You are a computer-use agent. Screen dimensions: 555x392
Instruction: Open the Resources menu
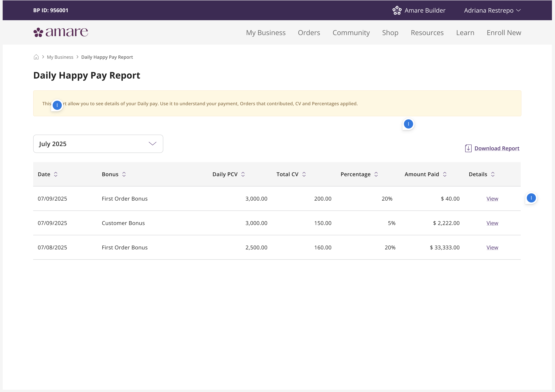tap(427, 33)
